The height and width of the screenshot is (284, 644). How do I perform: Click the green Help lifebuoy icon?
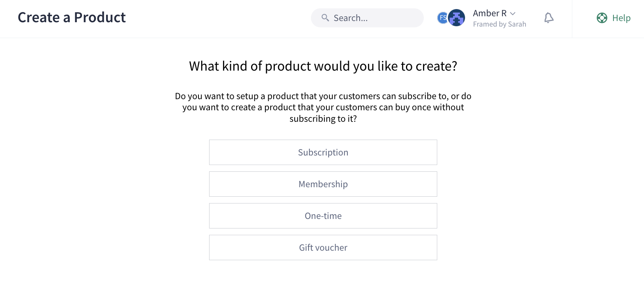(602, 18)
